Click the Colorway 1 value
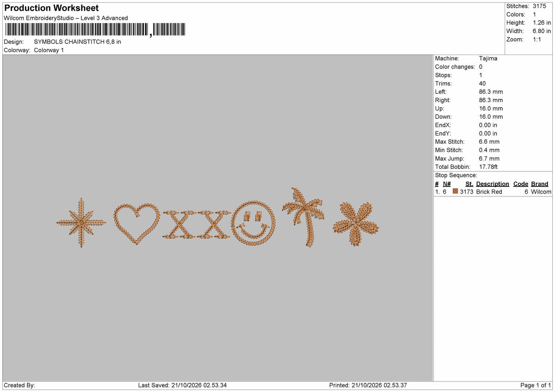This screenshot has width=555, height=392. tap(49, 50)
